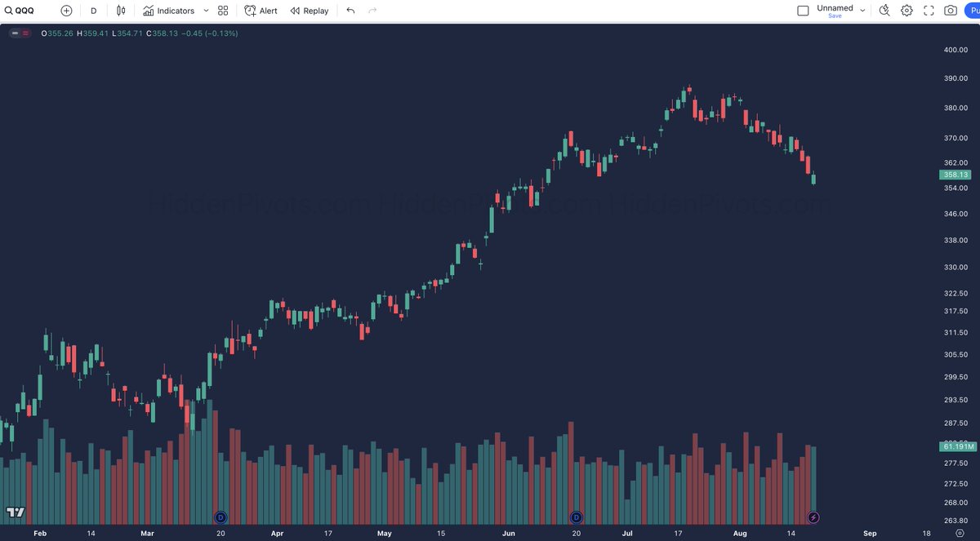The width and height of the screenshot is (980, 541).
Task: Open the D timeframe interval selector
Action: [x=93, y=11]
